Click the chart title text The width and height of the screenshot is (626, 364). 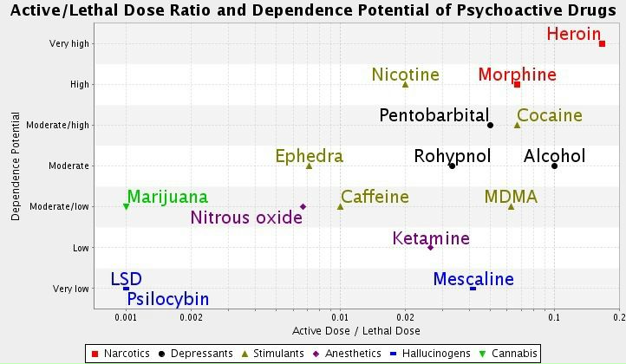tap(313, 11)
